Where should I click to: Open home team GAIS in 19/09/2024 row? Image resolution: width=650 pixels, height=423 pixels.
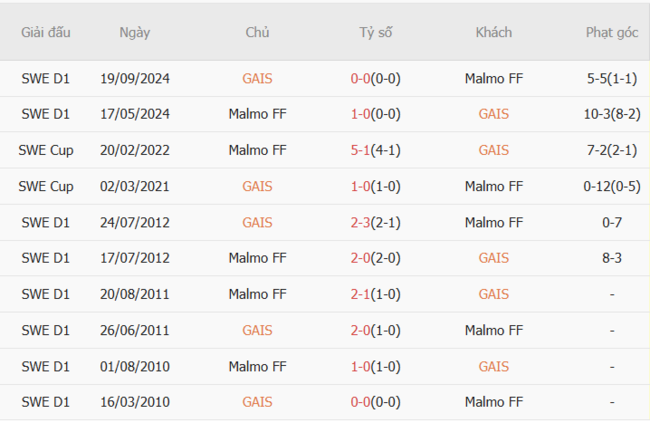[257, 78]
